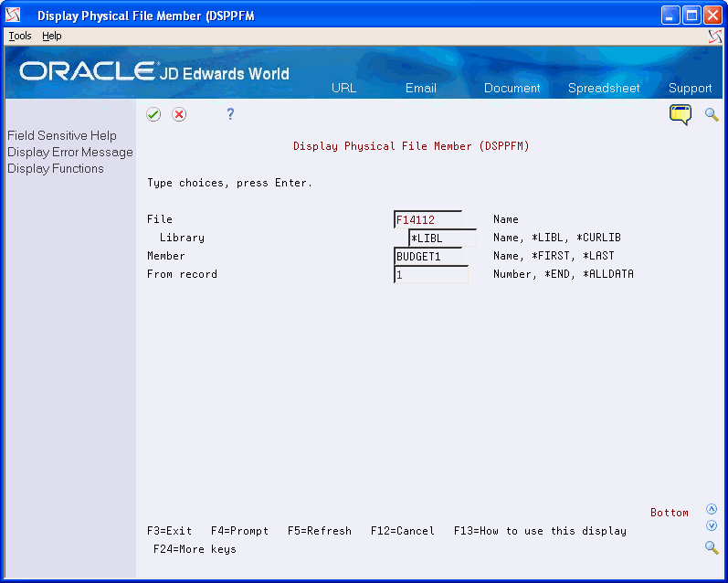Click the red 'Bottom' indicator text

(669, 513)
